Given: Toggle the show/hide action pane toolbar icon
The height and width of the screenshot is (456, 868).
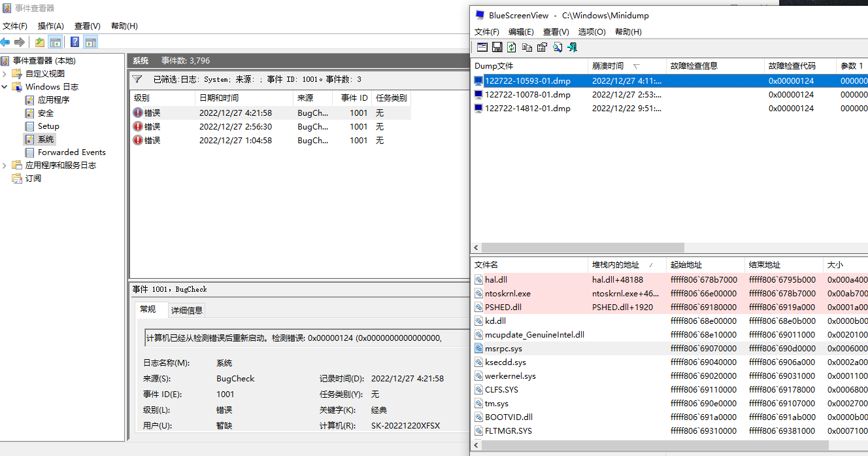Looking at the screenshot, I should (91, 43).
